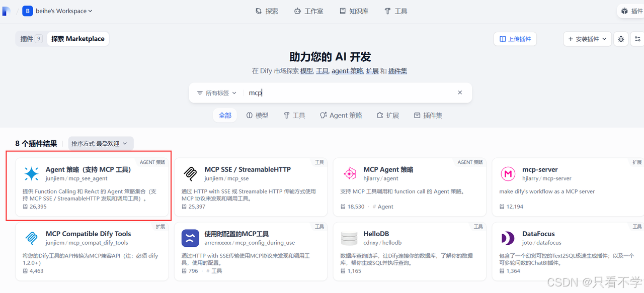Click the debug bug icon button
644x293 pixels.
pyautogui.click(x=621, y=39)
